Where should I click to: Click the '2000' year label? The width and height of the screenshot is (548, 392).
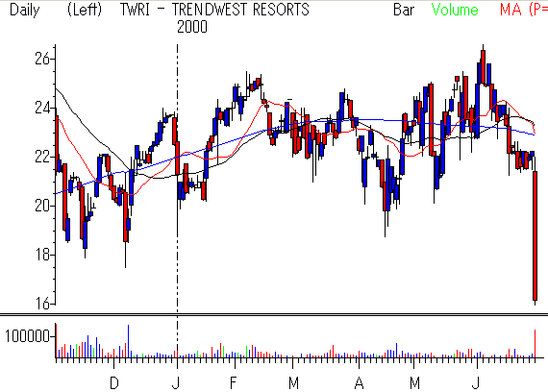(x=192, y=27)
